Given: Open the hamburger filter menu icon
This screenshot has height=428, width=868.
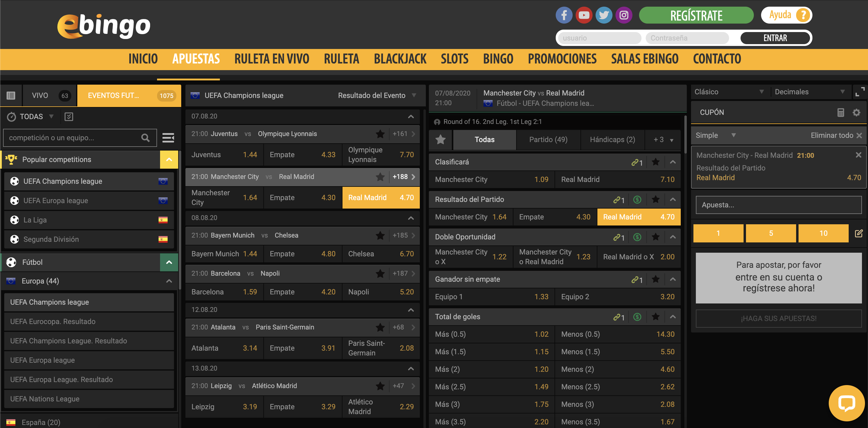Looking at the screenshot, I should pos(168,138).
